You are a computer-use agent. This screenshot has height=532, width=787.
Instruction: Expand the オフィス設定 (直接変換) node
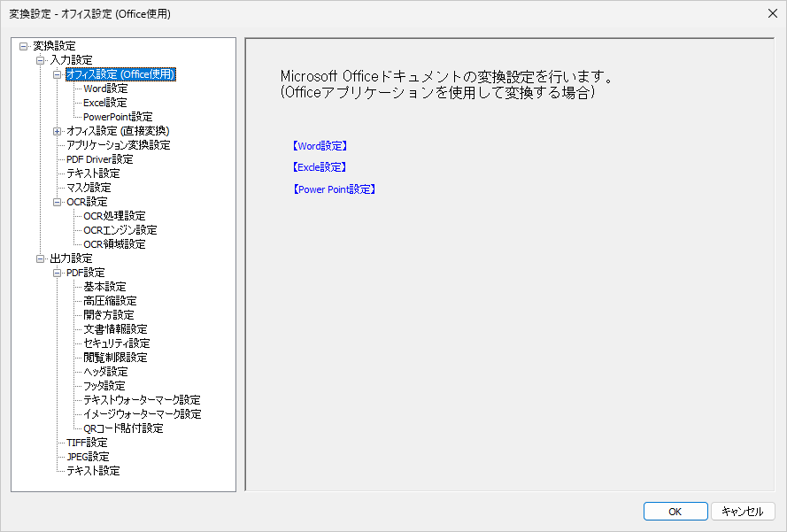tap(58, 132)
